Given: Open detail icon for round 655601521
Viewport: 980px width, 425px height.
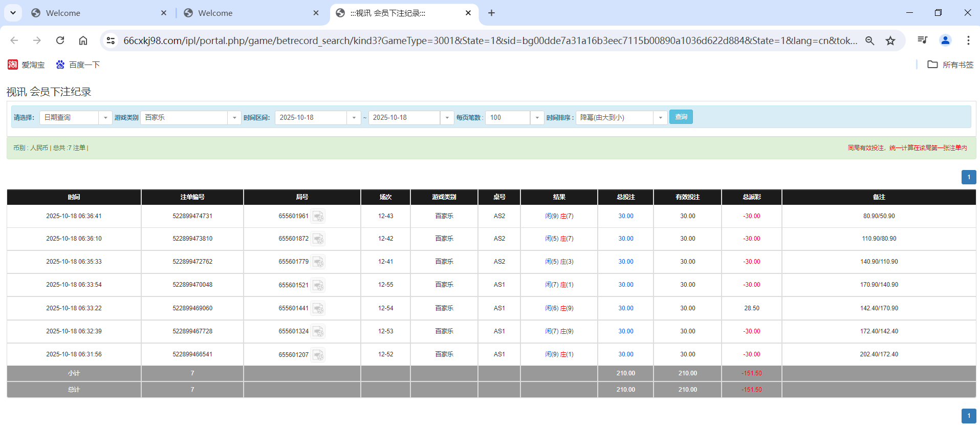Looking at the screenshot, I should coord(318,285).
